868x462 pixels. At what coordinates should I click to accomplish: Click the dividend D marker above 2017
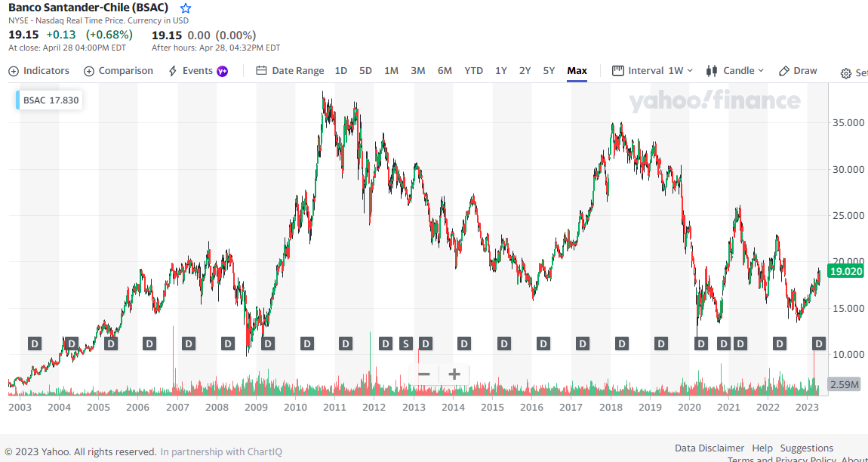pos(583,343)
